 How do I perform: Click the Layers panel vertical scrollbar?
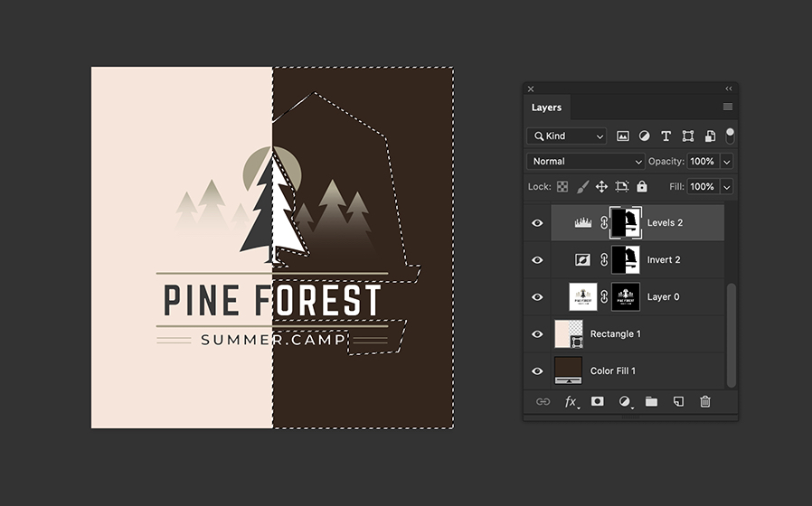[x=732, y=335]
